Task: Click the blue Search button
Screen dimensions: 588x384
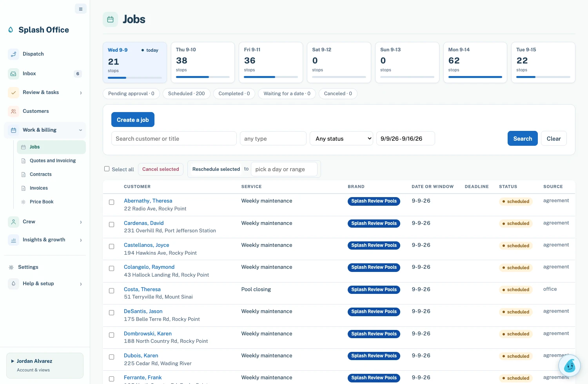Action: [523, 138]
